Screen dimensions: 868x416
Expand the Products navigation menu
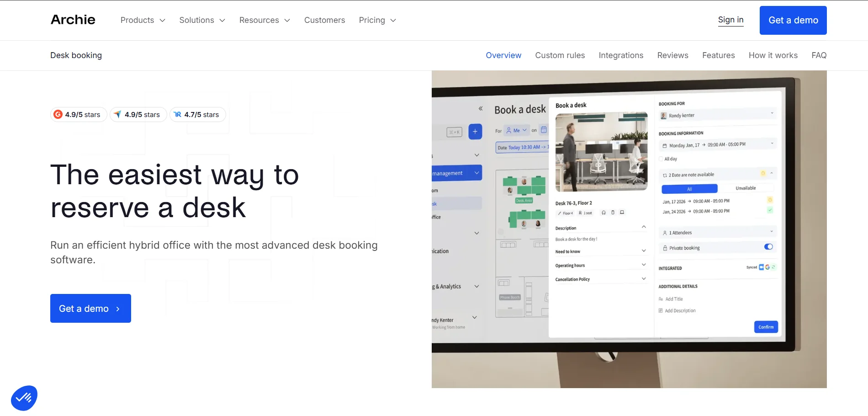point(142,20)
